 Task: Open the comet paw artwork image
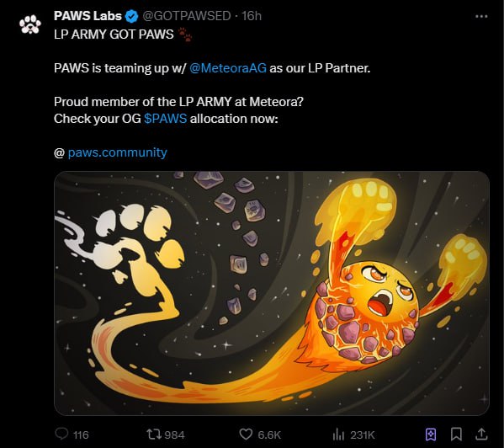272,293
